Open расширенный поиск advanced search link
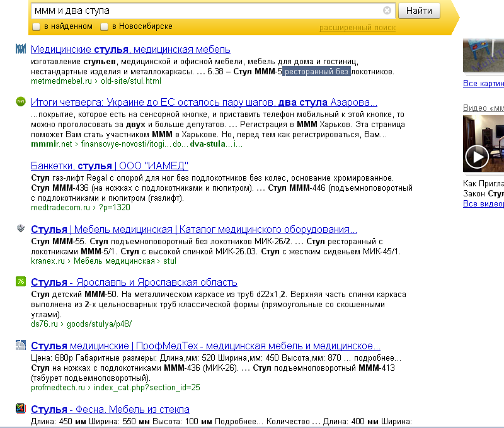The width and height of the screenshot is (504, 428). click(x=357, y=28)
